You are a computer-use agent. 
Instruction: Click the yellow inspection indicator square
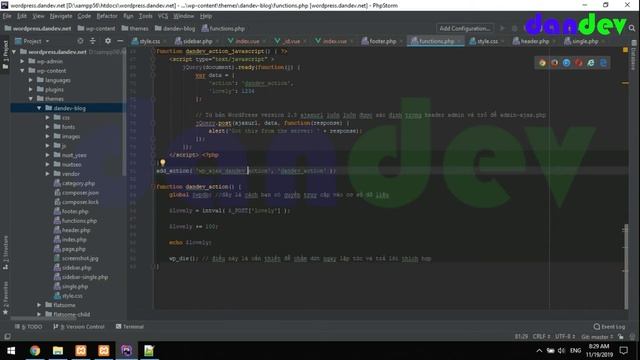click(625, 50)
